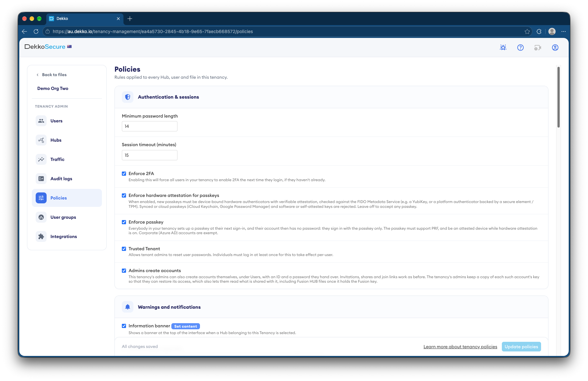The image size is (588, 381).
Task: Click the Integrations puzzle icon
Action: click(x=41, y=236)
